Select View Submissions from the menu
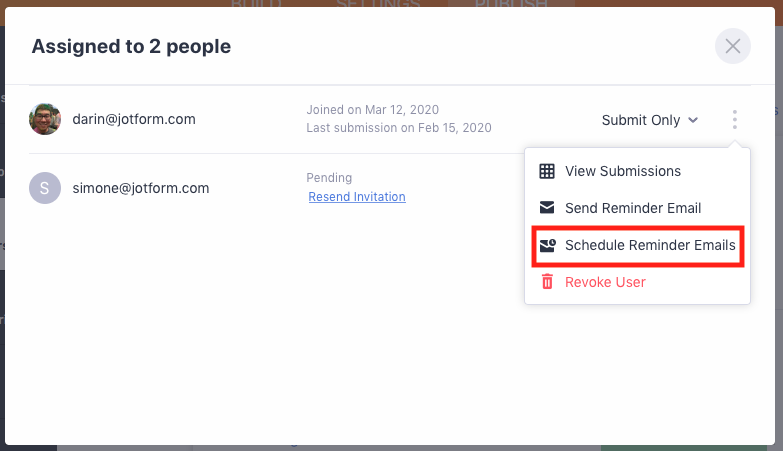 [623, 171]
